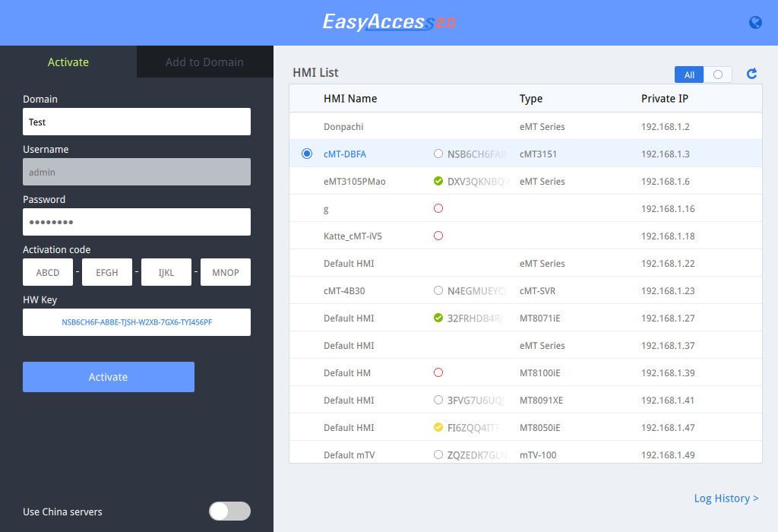
Task: Click the blue Activate button
Action: coord(109,377)
